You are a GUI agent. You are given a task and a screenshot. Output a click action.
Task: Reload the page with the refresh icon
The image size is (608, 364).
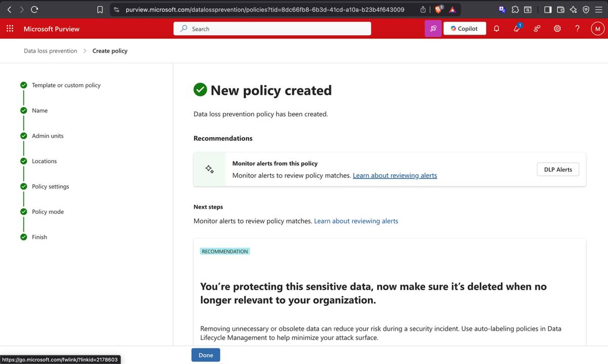click(x=34, y=9)
